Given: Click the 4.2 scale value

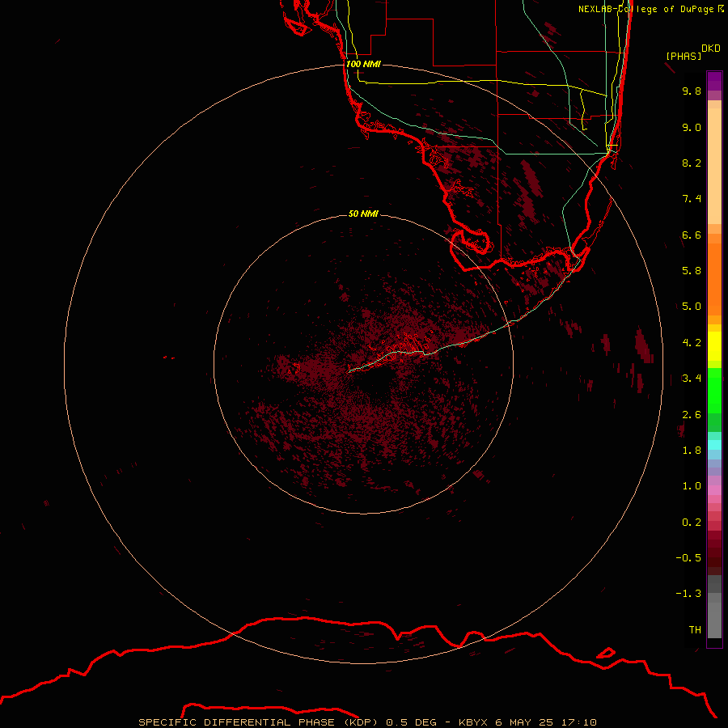Looking at the screenshot, I should coord(692,343).
